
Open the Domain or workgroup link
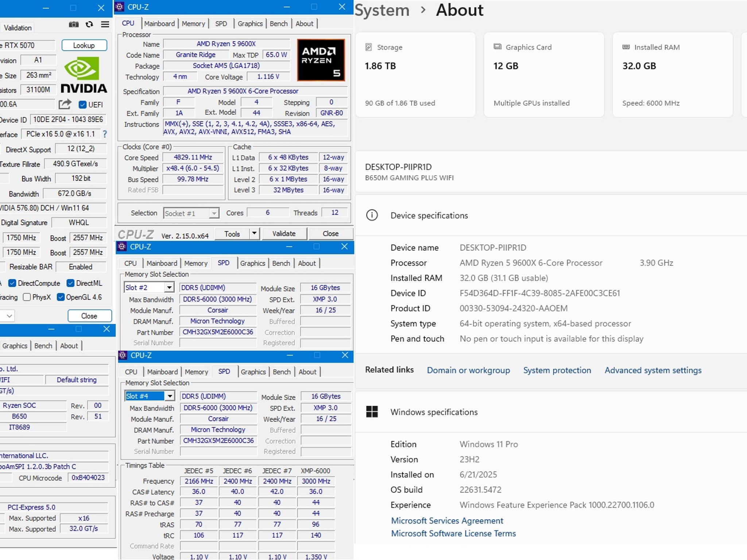tap(468, 370)
